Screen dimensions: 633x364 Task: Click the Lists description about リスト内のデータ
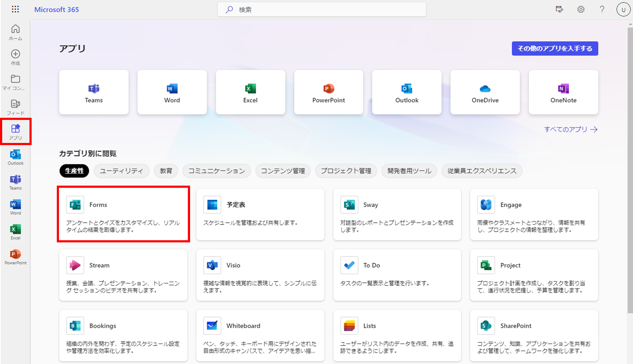397,347
